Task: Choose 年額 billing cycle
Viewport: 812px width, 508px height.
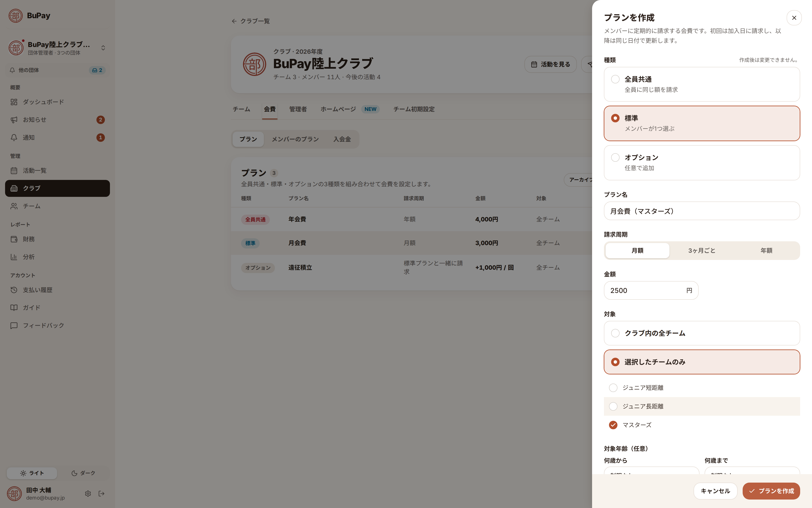Action: coord(766,251)
